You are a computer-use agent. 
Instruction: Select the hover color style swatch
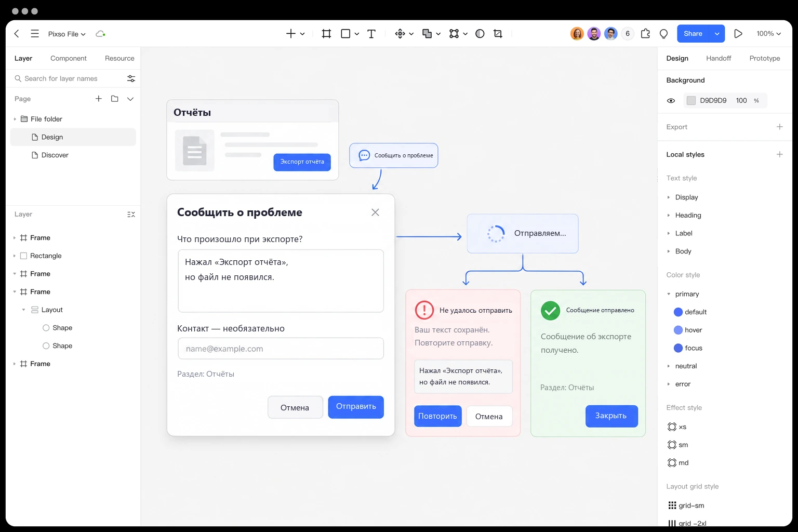[678, 330]
